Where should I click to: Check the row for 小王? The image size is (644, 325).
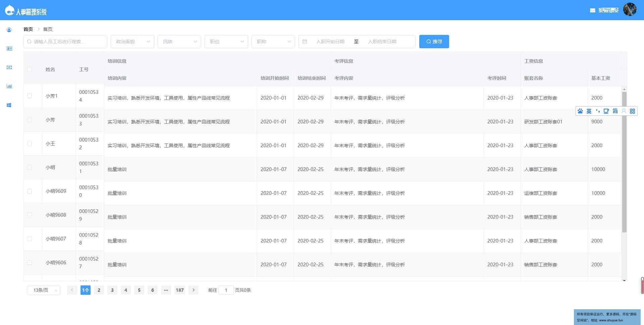pyautogui.click(x=30, y=144)
